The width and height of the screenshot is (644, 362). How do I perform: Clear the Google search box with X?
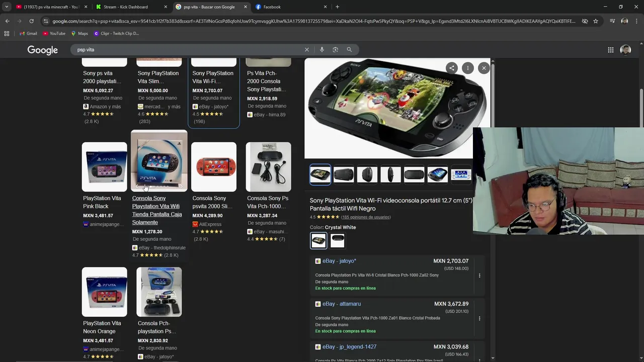[x=306, y=50]
